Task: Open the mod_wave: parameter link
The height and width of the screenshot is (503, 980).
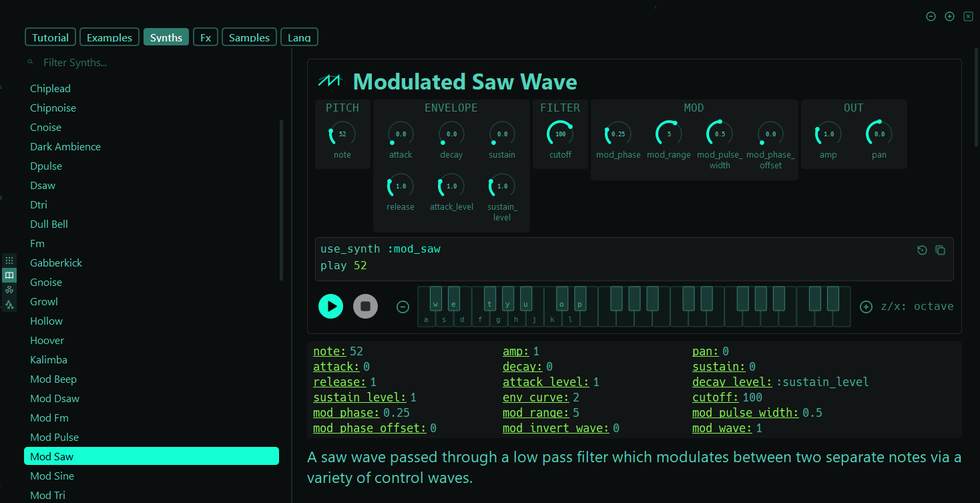Action: pyautogui.click(x=722, y=428)
